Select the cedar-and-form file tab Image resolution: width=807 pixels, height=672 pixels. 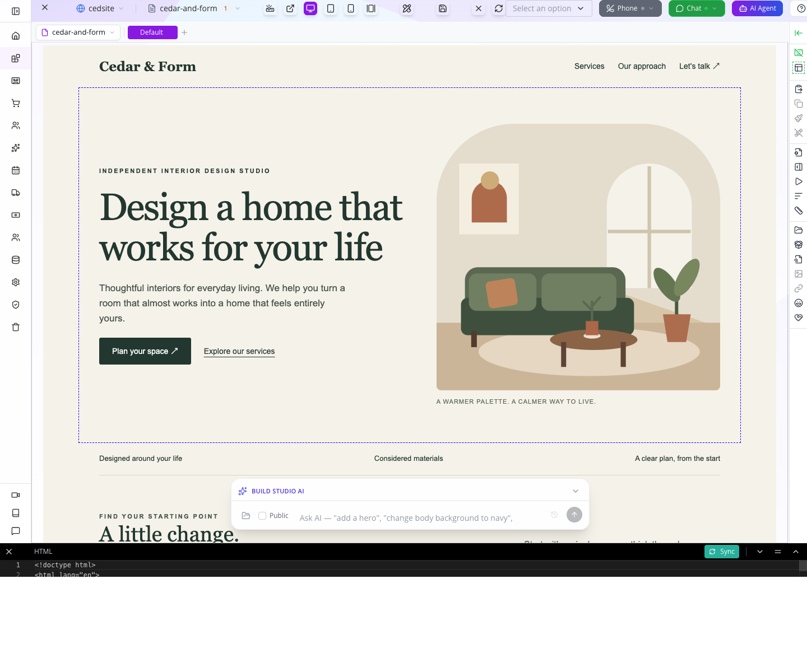(78, 32)
